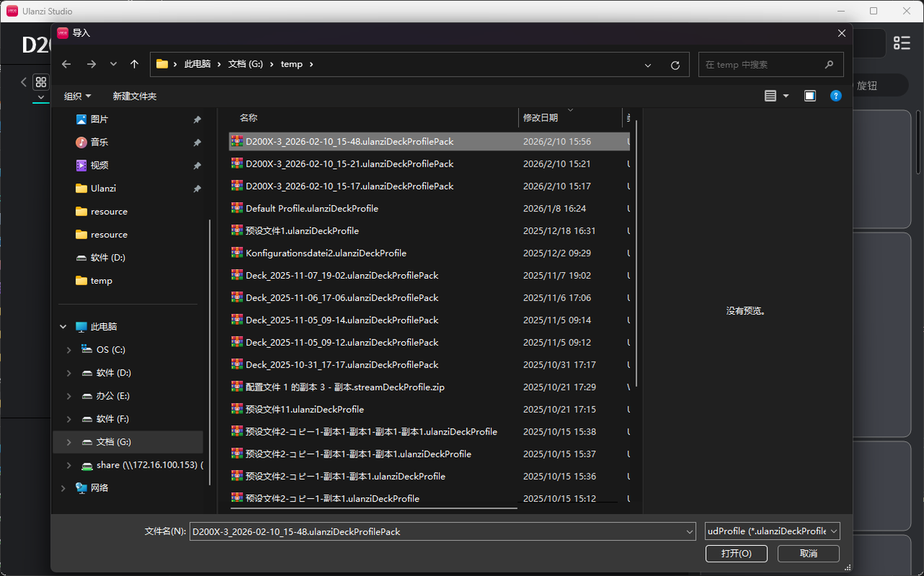Click the Up one level arrow
The image size is (924, 576).
(134, 64)
